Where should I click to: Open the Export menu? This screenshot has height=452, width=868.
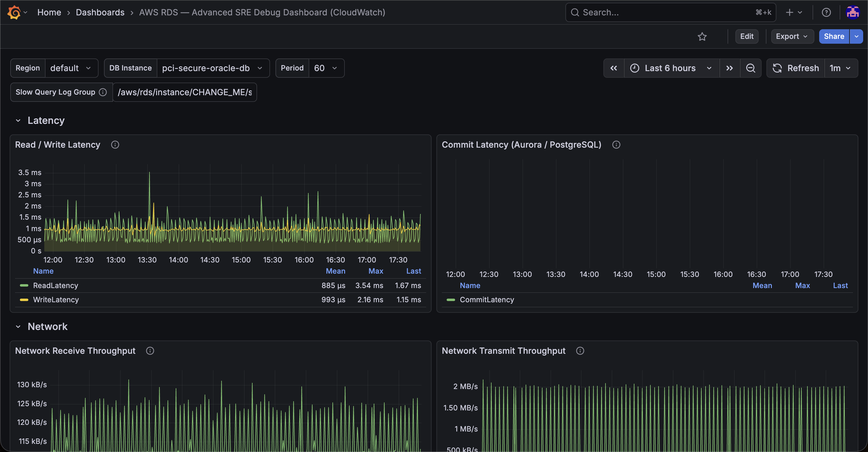(792, 36)
